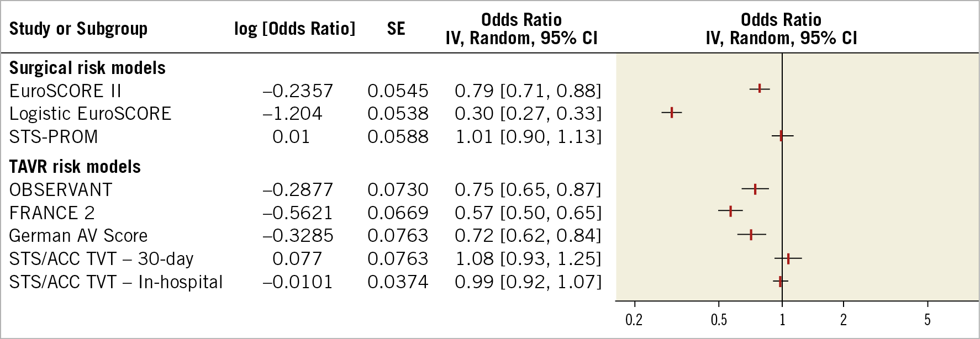Click the 5 tick label on axis
This screenshot has height=339, width=980.
[928, 320]
